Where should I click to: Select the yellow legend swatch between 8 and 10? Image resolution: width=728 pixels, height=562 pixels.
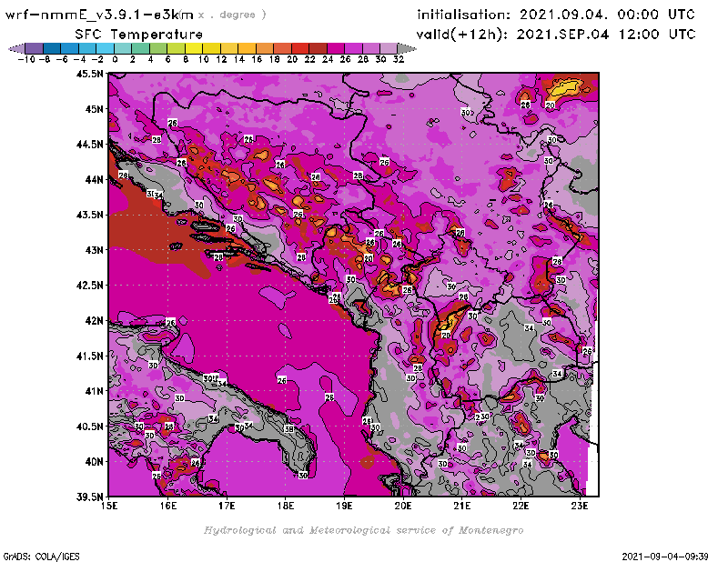tap(194, 48)
